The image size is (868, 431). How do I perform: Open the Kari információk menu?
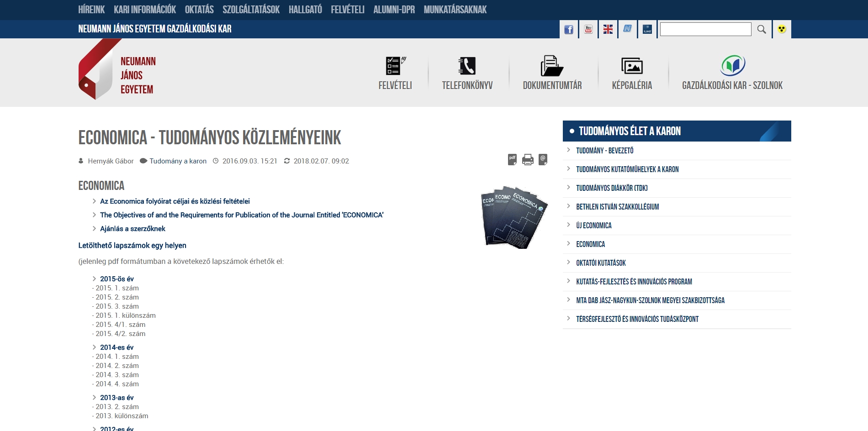point(145,10)
